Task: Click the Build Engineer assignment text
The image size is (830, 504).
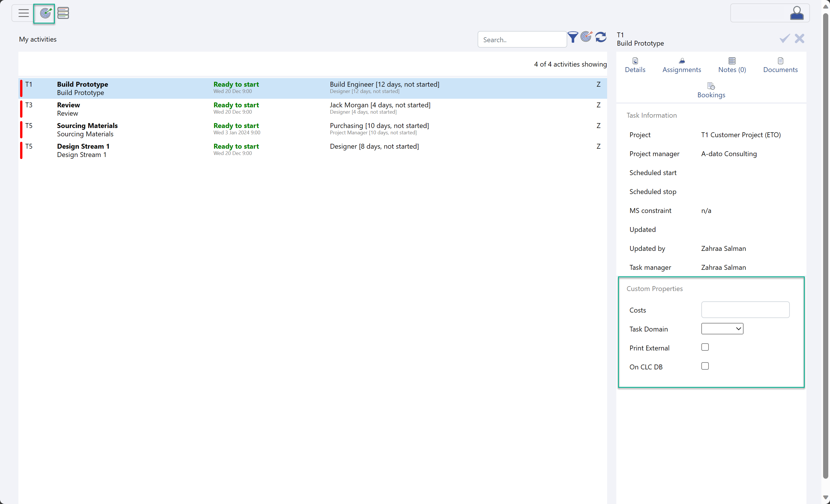Action: pos(384,84)
